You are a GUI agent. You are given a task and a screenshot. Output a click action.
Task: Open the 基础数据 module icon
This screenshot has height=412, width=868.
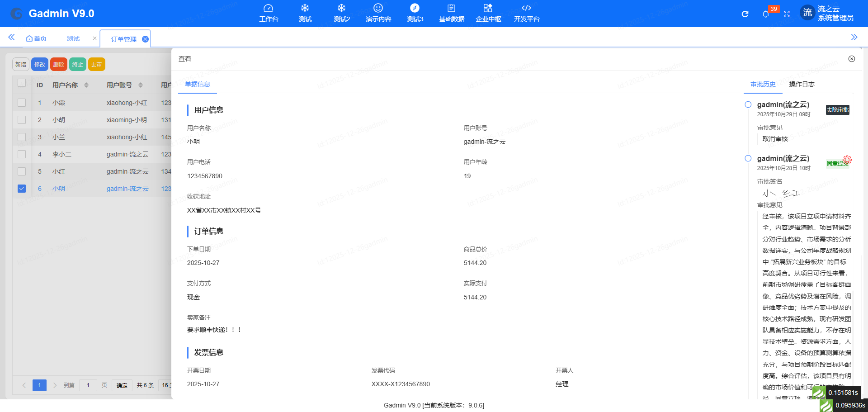pos(451,12)
